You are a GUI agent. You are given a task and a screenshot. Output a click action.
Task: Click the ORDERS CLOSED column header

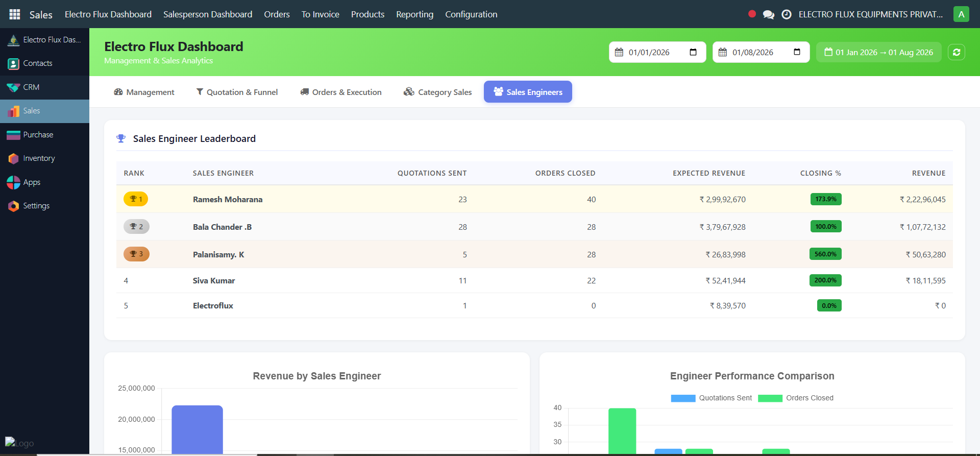[565, 173]
